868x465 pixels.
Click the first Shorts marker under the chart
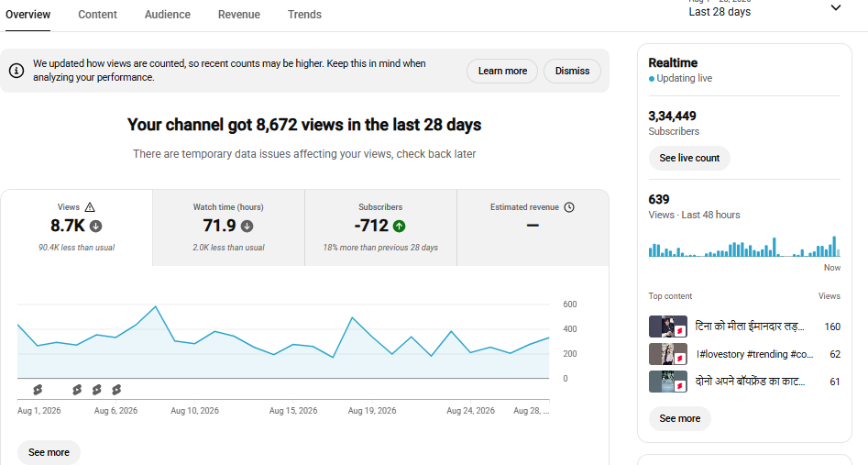pyautogui.click(x=38, y=390)
